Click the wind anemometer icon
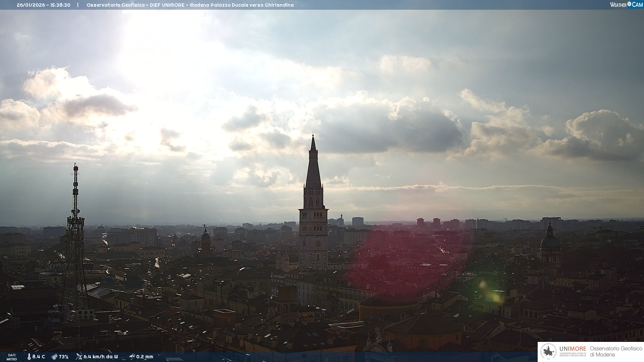Image resolution: width=644 pixels, height=362 pixels. 79,357
